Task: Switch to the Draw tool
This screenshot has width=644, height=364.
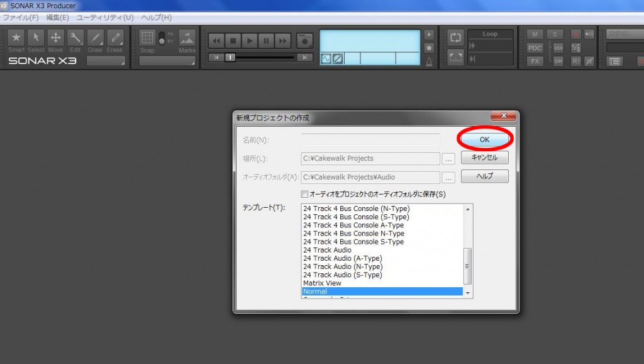Action: (95, 38)
